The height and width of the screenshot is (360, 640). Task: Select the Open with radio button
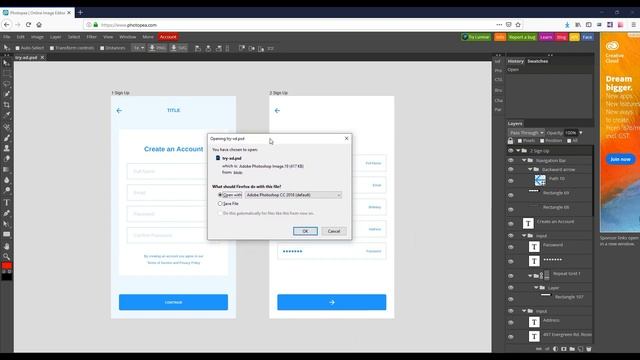point(220,195)
